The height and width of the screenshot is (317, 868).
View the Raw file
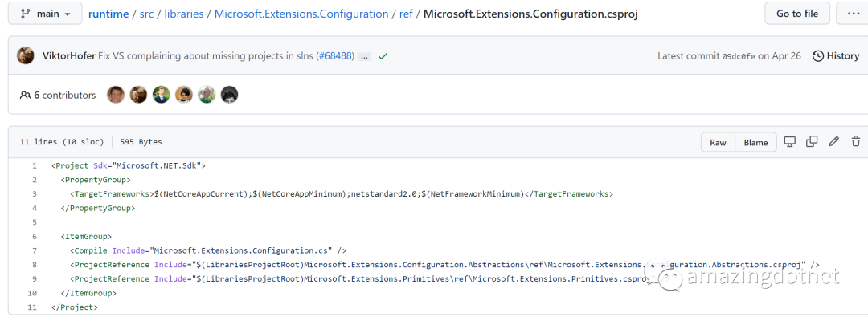click(x=718, y=142)
